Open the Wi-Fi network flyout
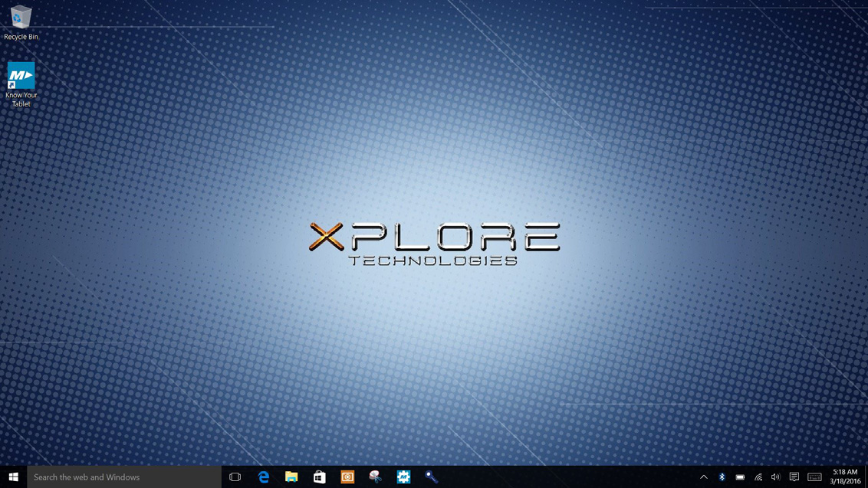 [x=758, y=477]
